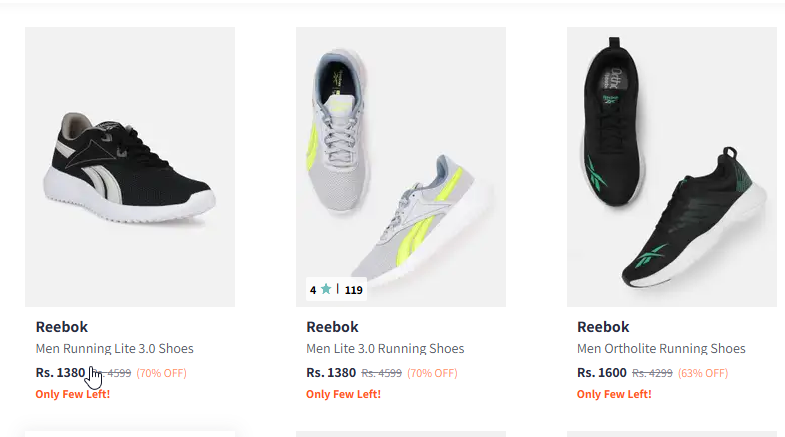Click Reebok brand above Men Running Lite 3.0
Viewport: 785px width, 437px height.
point(61,327)
